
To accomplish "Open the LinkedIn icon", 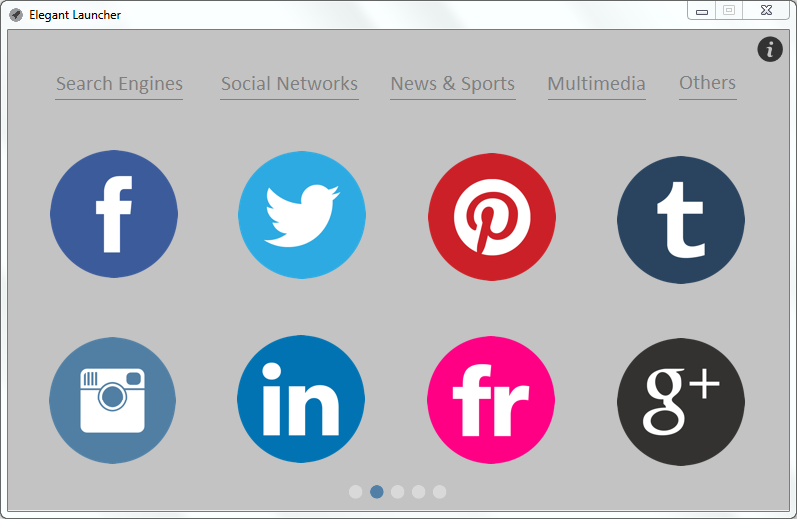I will (x=301, y=399).
